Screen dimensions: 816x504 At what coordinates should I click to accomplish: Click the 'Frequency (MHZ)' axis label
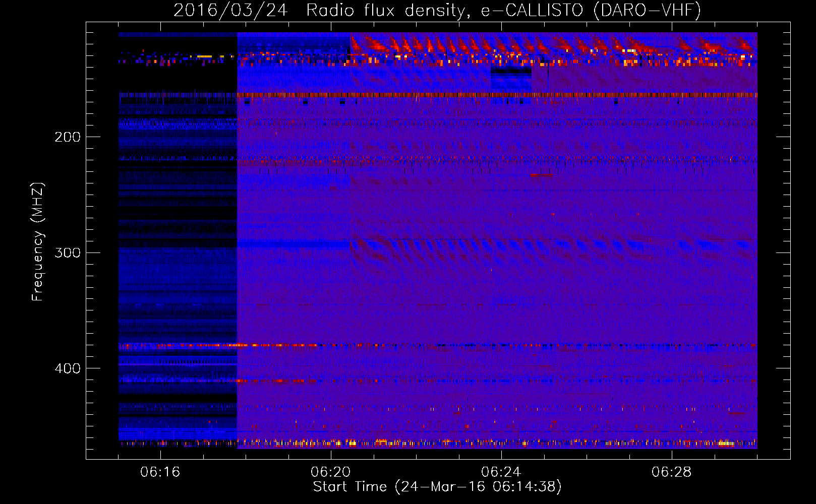(x=38, y=241)
